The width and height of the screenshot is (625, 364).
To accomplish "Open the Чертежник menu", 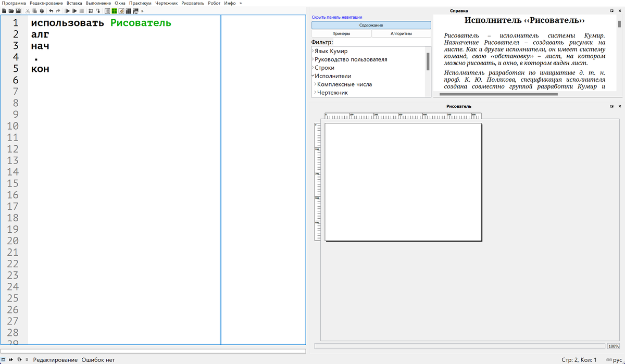I will coord(167,3).
